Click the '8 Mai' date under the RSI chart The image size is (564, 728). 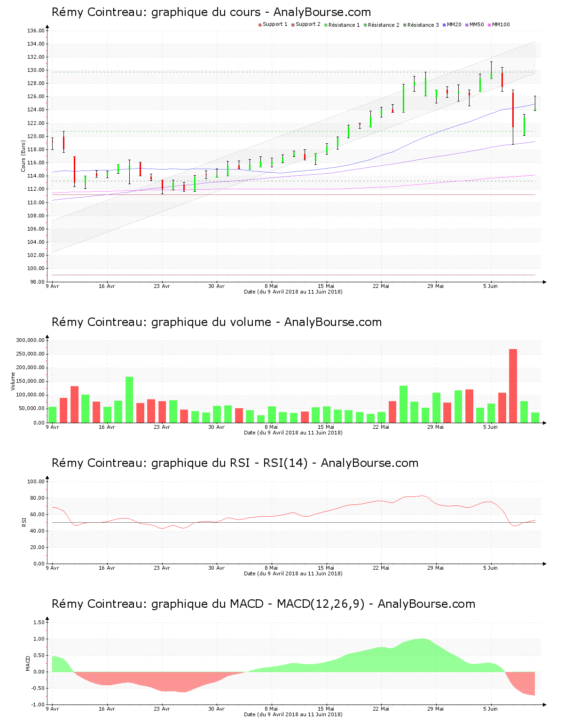(271, 568)
